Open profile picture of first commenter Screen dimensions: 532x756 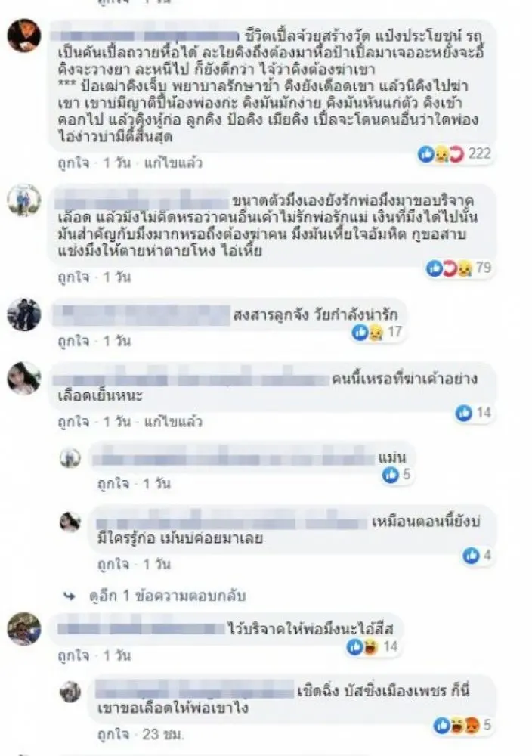(x=24, y=36)
